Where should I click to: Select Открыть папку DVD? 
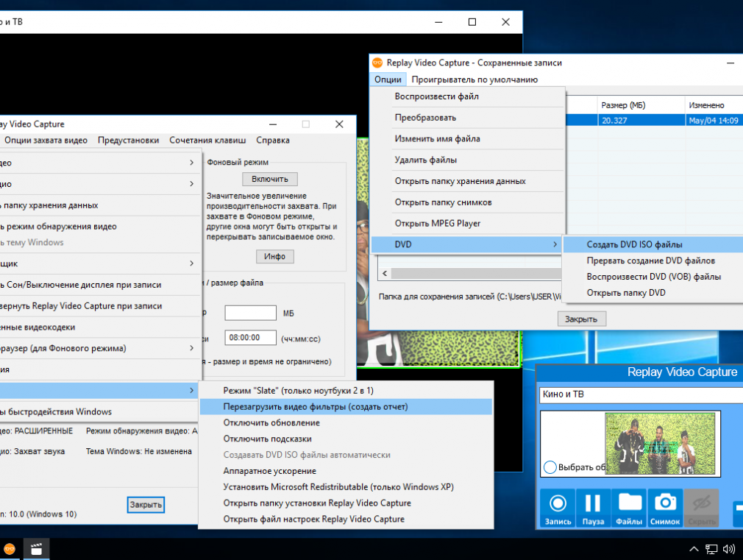coord(653,293)
